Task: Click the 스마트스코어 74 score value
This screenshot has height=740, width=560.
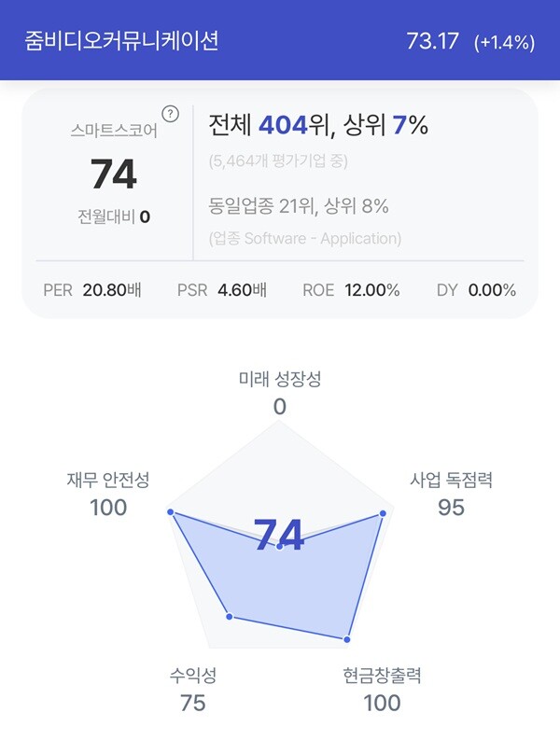Action: click(x=114, y=175)
